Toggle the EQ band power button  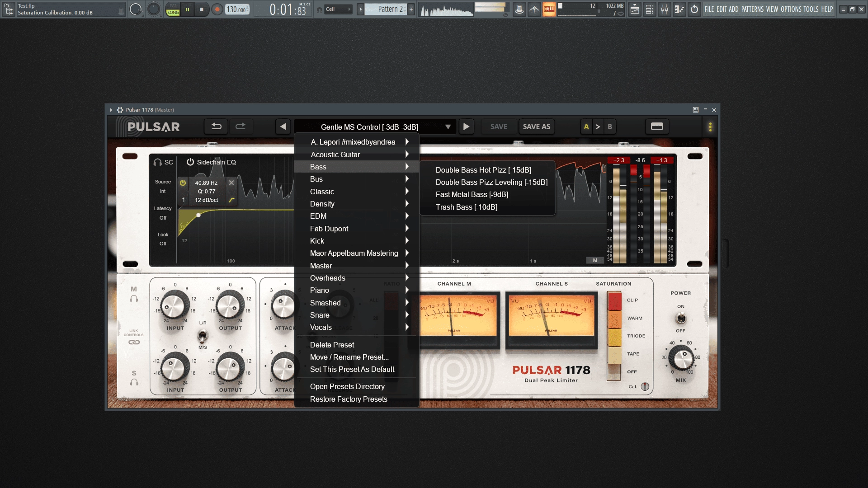pos(183,183)
